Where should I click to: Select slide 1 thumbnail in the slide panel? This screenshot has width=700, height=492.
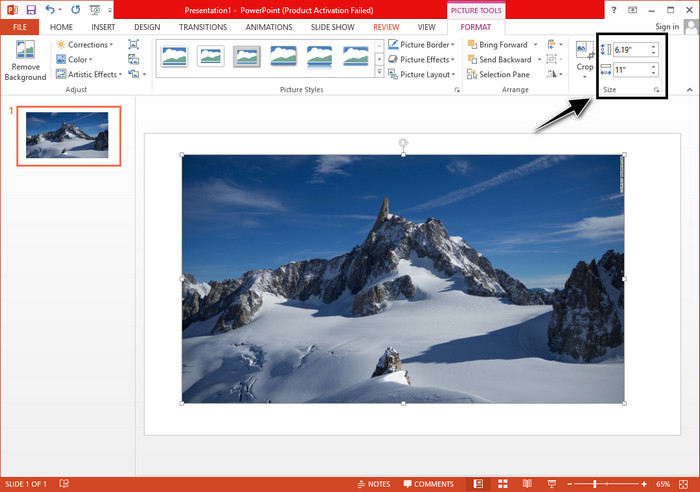(x=69, y=136)
